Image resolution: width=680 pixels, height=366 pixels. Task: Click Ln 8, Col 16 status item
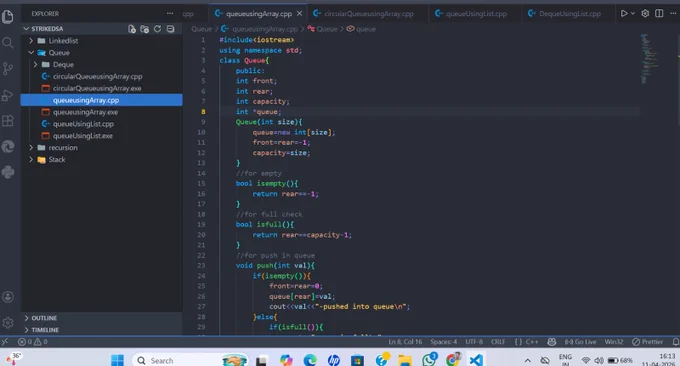coord(405,342)
